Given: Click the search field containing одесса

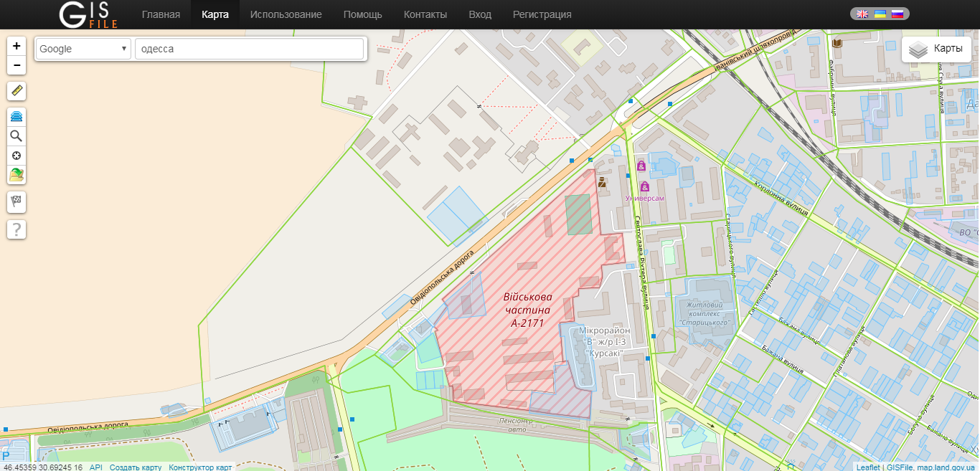Looking at the screenshot, I should (x=249, y=49).
